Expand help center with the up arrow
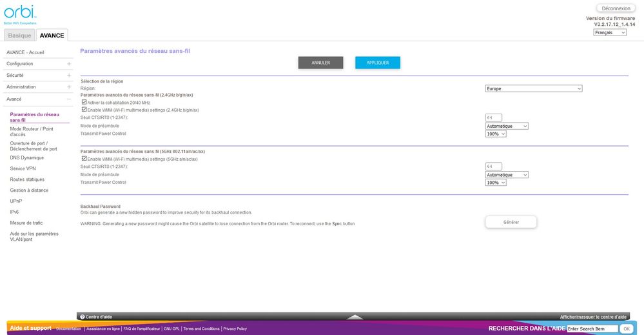The width and height of the screenshot is (644, 335). pos(355,317)
